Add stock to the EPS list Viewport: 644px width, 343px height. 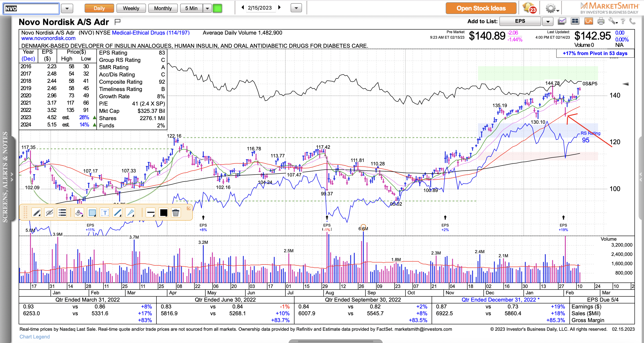pyautogui.click(x=520, y=21)
